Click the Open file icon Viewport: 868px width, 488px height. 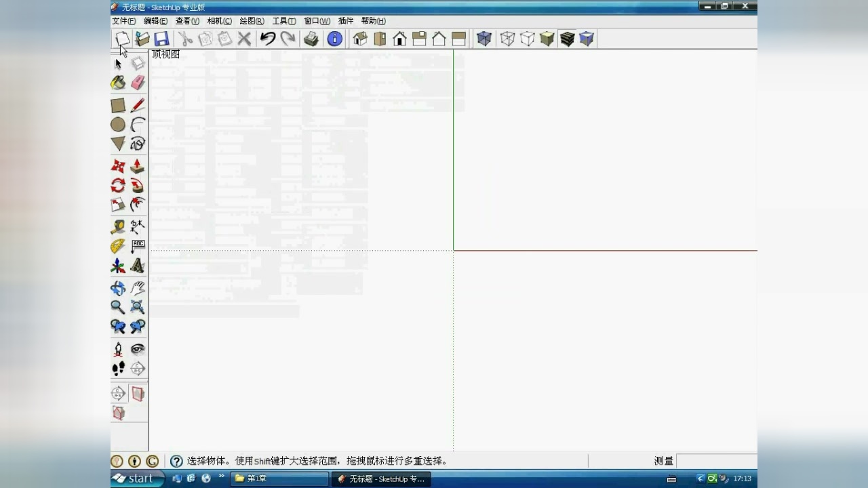pos(142,39)
